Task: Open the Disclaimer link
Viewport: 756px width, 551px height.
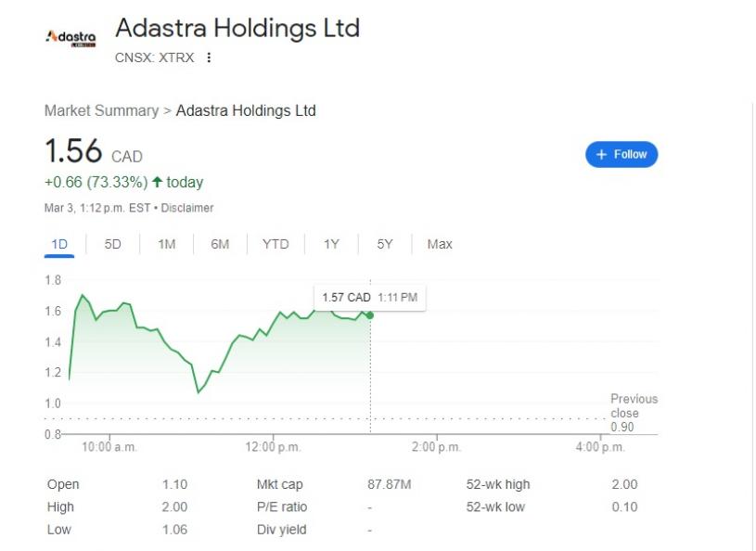Action: pyautogui.click(x=188, y=208)
